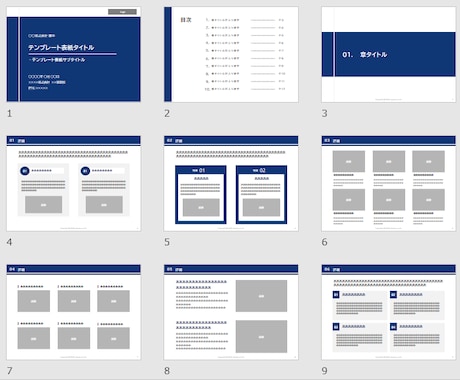
Task: Click the slide number 5 label
Action: [x=167, y=242]
